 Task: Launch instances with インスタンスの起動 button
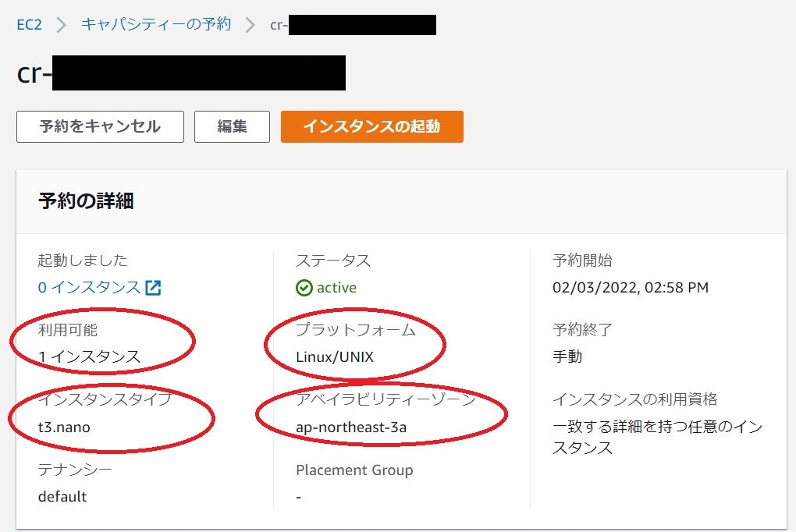(371, 126)
